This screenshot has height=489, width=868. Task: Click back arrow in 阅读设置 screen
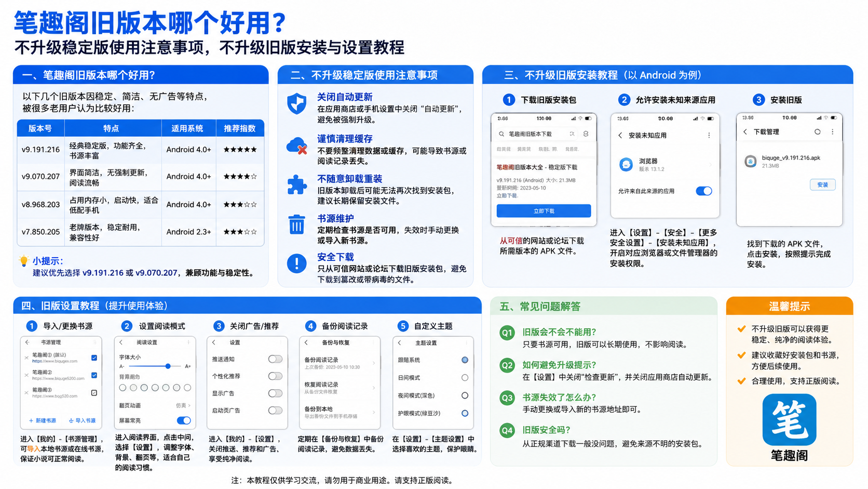121,342
